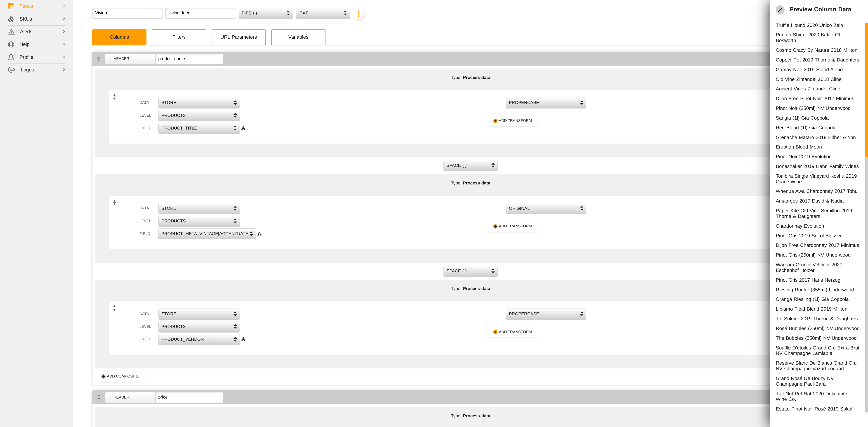This screenshot has width=868, height=427.
Task: Open the .TXT file format dropdown
Action: [323, 13]
